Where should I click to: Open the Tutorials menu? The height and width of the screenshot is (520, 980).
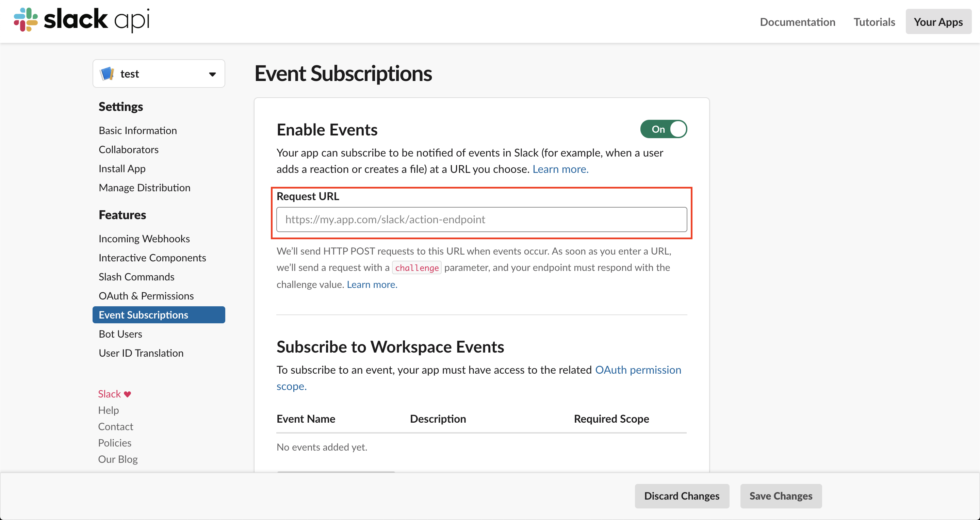click(x=874, y=22)
